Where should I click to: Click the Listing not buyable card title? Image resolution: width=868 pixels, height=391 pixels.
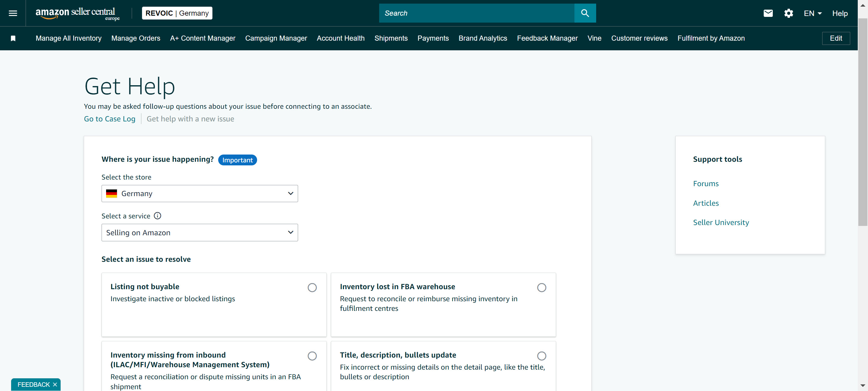[x=145, y=286]
